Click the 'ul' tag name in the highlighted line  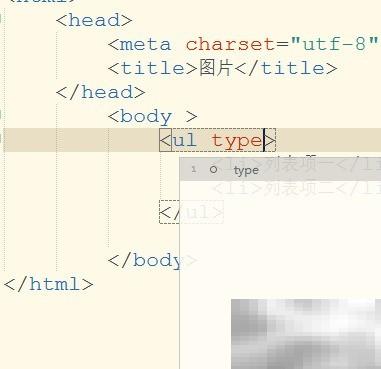point(184,140)
